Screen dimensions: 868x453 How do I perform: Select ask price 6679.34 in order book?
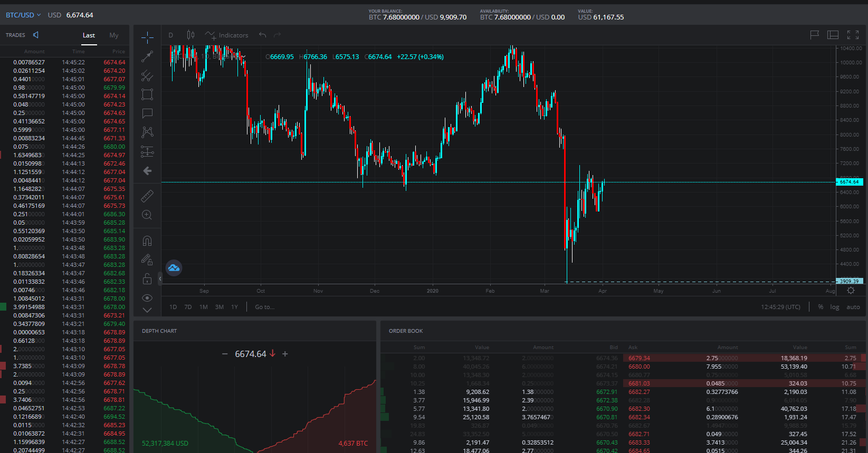coord(639,358)
